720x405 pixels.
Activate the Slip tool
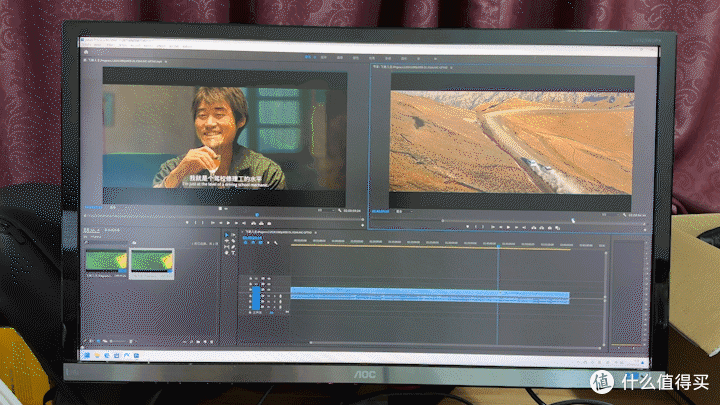(227, 247)
